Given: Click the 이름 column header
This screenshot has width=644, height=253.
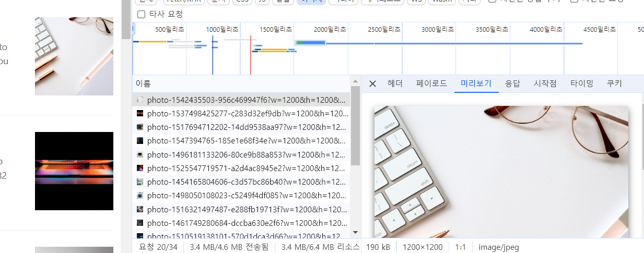Looking at the screenshot, I should click(241, 83).
